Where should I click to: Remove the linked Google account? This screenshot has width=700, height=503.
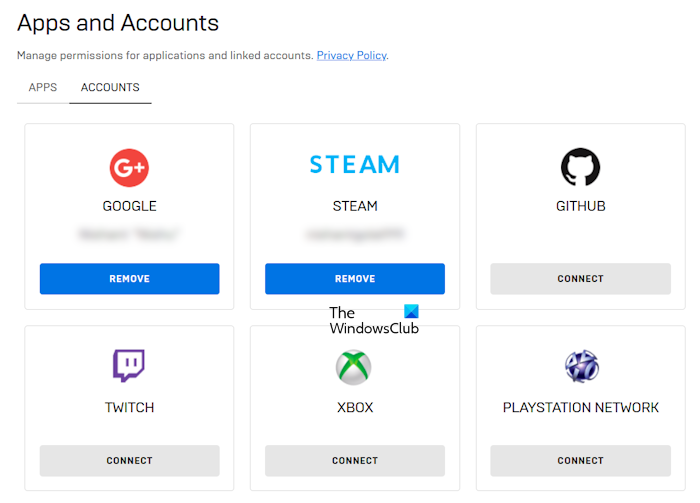click(x=129, y=279)
